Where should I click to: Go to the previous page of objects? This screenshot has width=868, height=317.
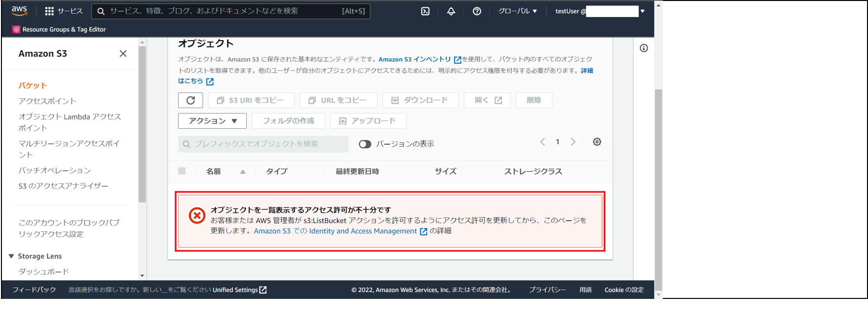542,142
